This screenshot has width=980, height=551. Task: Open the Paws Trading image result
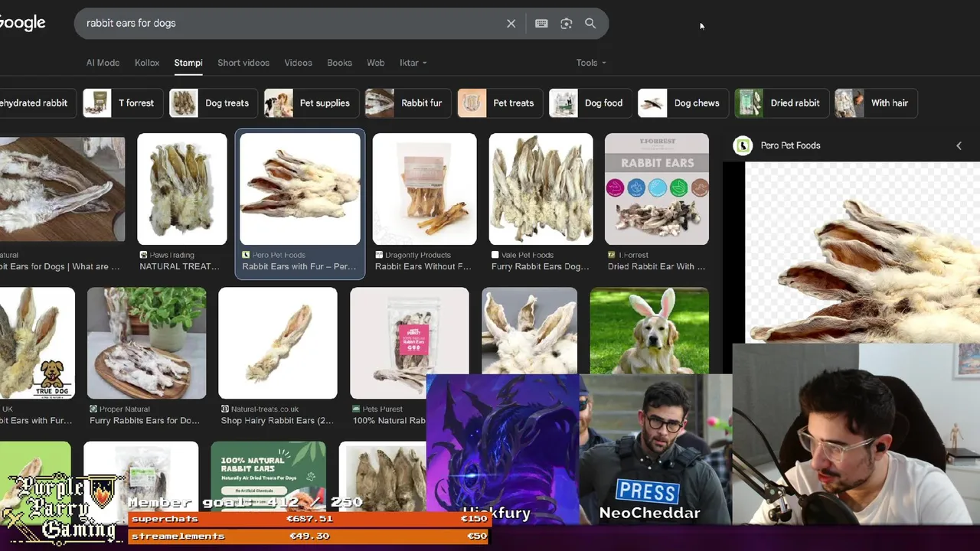click(182, 189)
